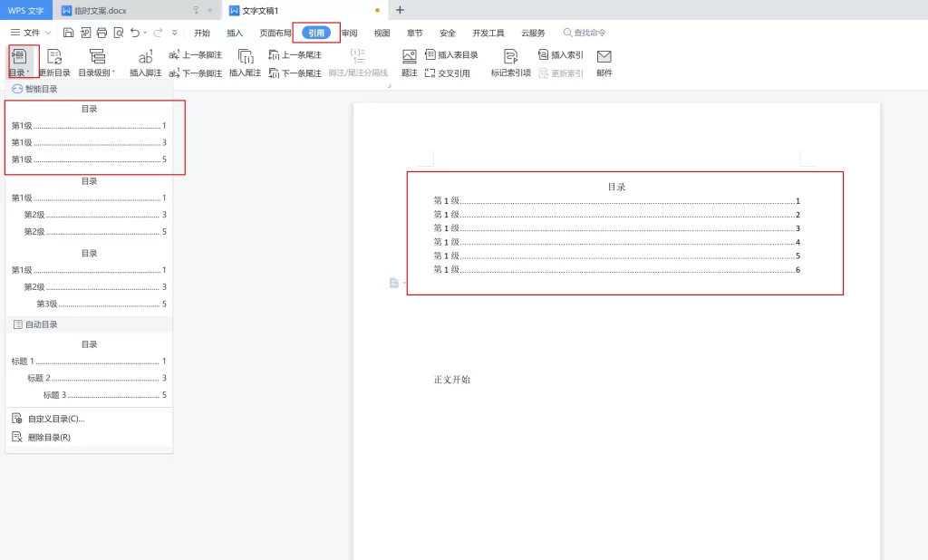Switch to the 审阅 ribbon tab
Viewport: 928px width, 560px height.
(349, 33)
